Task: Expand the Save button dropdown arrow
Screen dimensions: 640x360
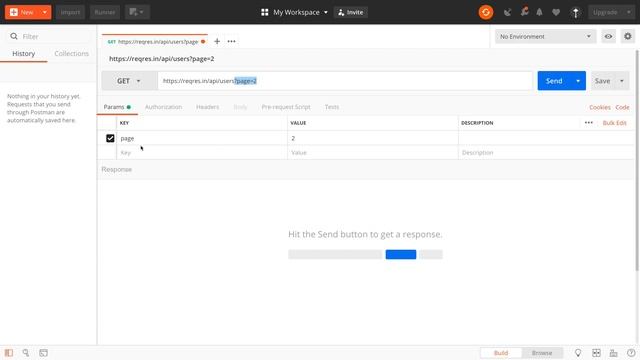Action: (622, 81)
